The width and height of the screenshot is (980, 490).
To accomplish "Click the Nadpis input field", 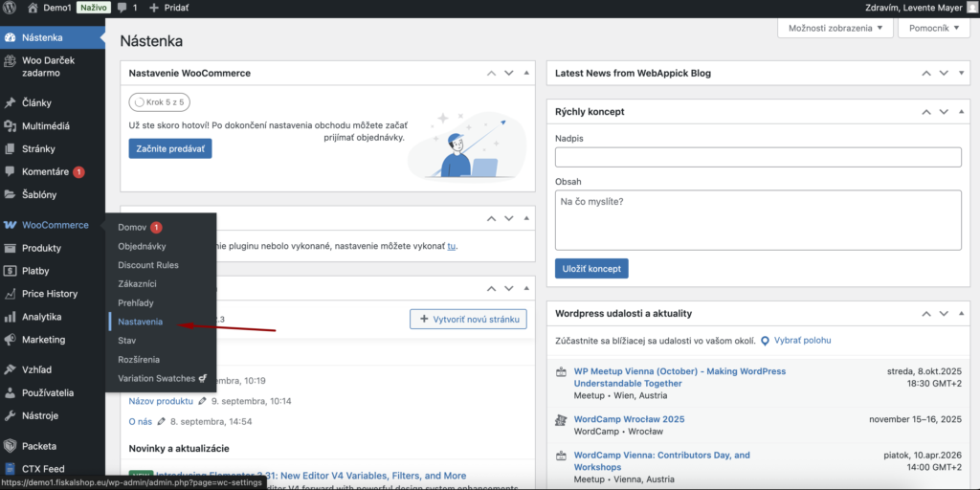I will [758, 158].
